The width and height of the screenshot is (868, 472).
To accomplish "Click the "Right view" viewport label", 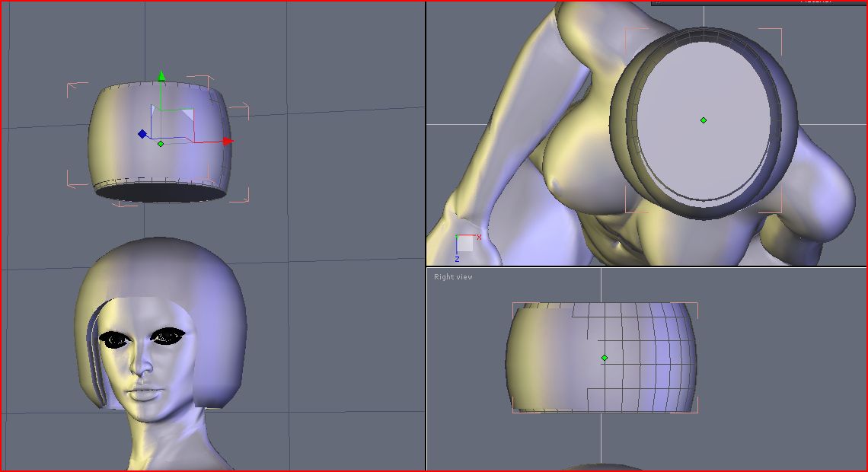I will pyautogui.click(x=453, y=276).
